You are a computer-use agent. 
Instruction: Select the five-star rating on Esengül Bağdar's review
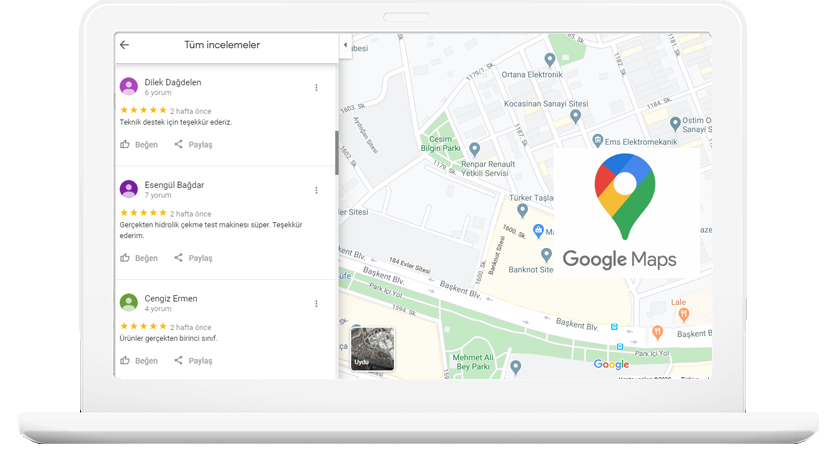144,213
